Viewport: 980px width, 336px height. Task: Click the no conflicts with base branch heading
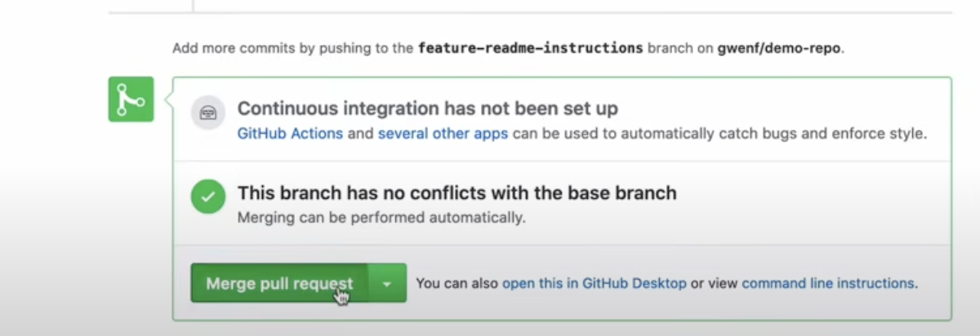pyautogui.click(x=457, y=193)
